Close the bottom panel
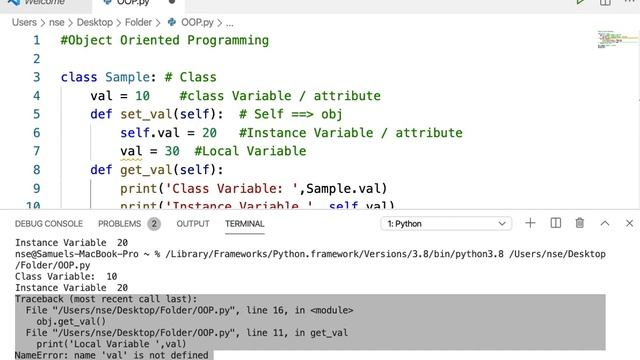The width and height of the screenshot is (640, 360). point(629,223)
